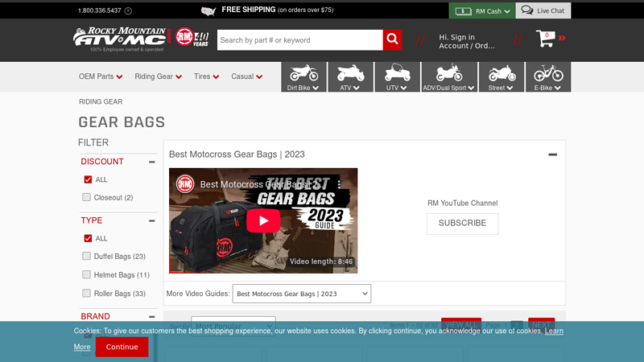Image resolution: width=644 pixels, height=362 pixels.
Task: Click Continue on the cookie banner
Action: 122,347
